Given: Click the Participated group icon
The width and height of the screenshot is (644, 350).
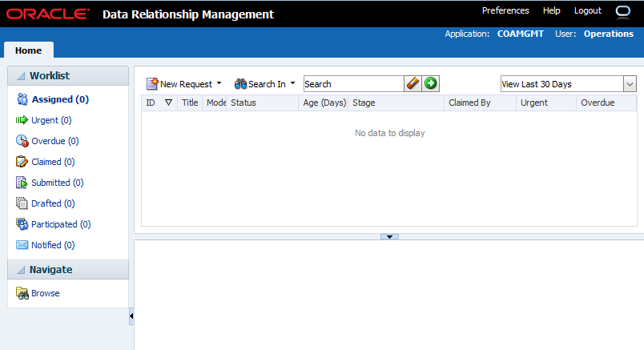Looking at the screenshot, I should (x=22, y=224).
